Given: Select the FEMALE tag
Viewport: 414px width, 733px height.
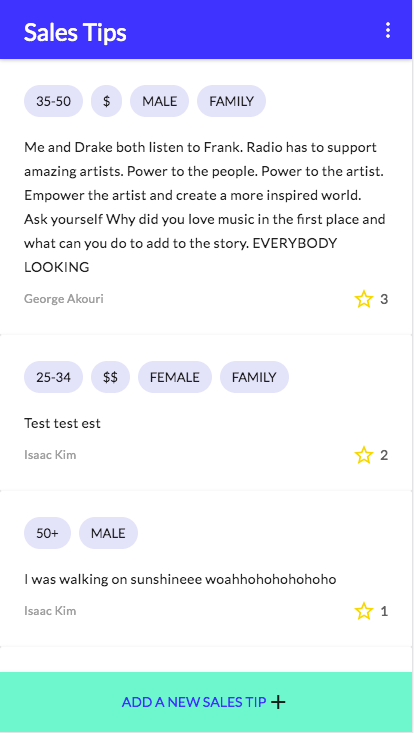Looking at the screenshot, I should point(175,377).
